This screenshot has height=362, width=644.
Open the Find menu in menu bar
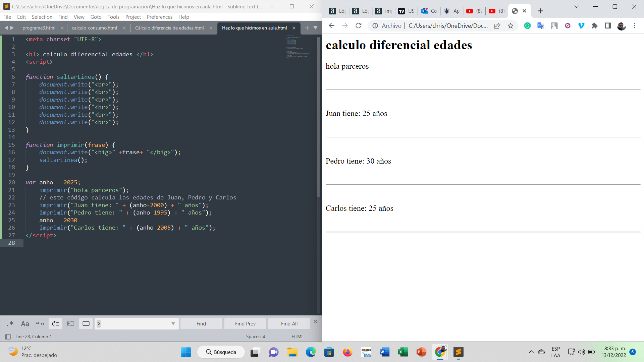[63, 17]
